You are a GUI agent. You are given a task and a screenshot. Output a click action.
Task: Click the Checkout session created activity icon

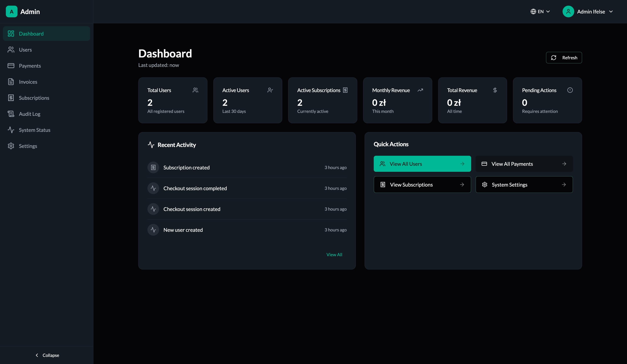153,209
